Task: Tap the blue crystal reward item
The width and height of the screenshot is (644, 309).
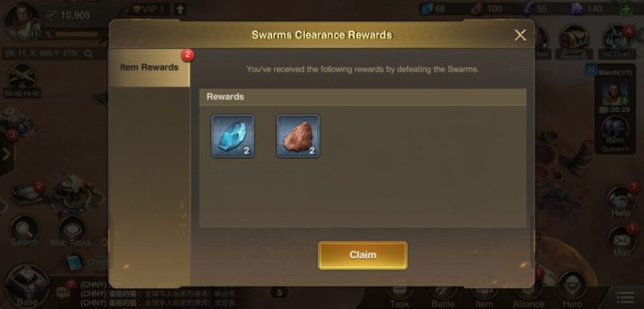Action: (x=233, y=136)
